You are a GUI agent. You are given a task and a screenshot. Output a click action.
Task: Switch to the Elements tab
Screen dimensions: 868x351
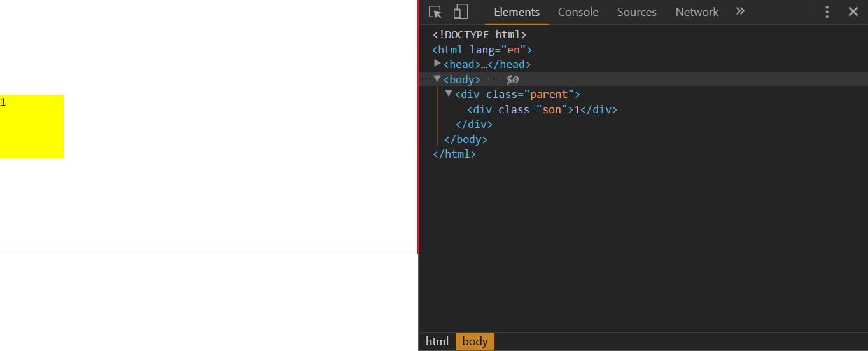tap(517, 12)
